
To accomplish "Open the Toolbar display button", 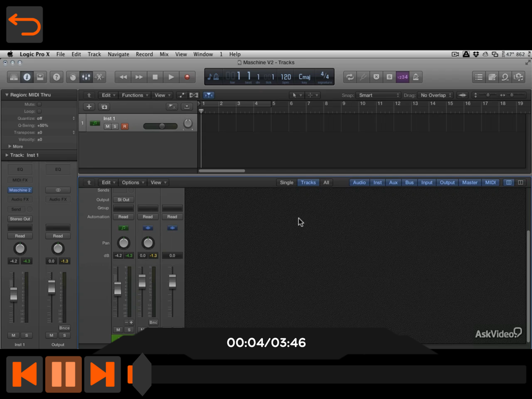I will click(x=40, y=77).
